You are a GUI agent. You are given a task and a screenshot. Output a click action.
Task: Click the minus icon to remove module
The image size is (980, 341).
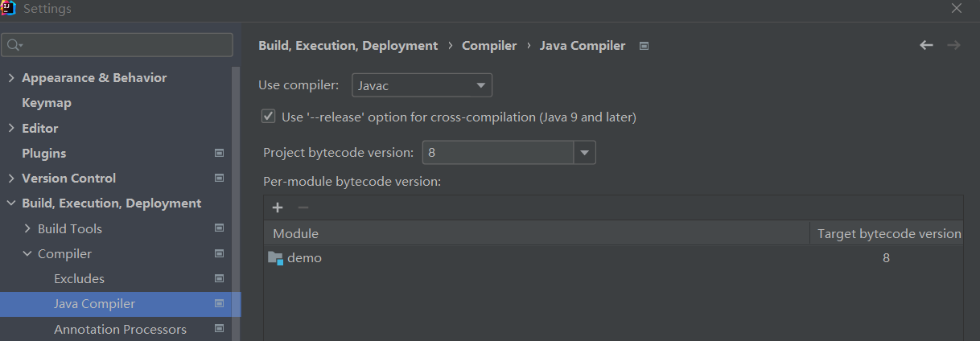coord(303,207)
